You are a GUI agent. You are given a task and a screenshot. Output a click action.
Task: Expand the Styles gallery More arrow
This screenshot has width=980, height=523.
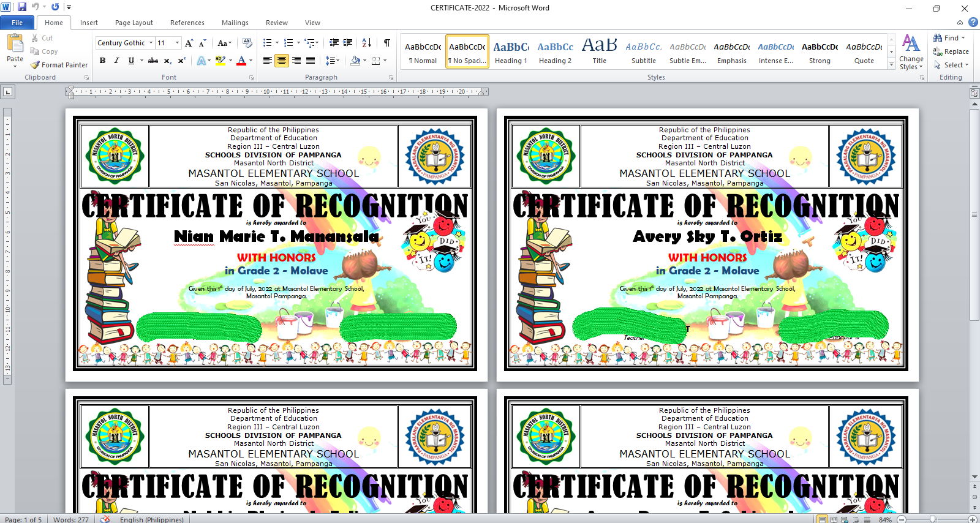click(x=892, y=64)
